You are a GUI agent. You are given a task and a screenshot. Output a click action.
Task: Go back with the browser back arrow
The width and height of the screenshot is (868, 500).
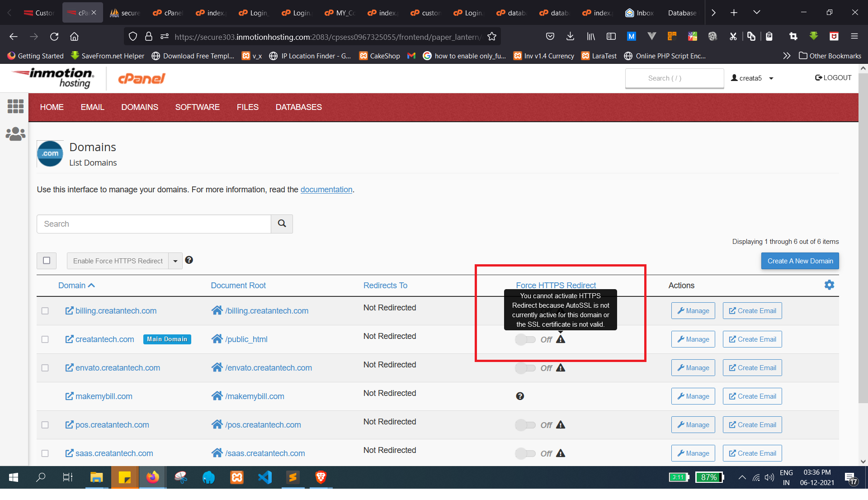[x=14, y=37]
